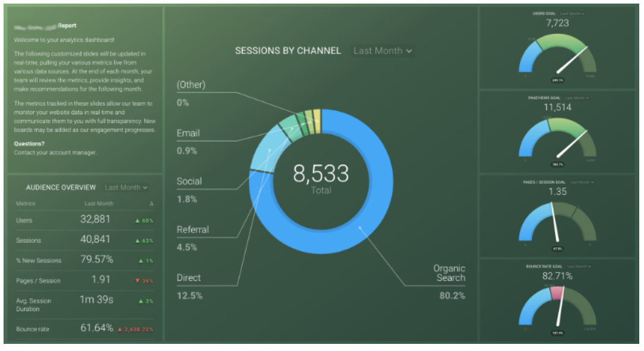Click the Social 1.8% label

pos(189,190)
